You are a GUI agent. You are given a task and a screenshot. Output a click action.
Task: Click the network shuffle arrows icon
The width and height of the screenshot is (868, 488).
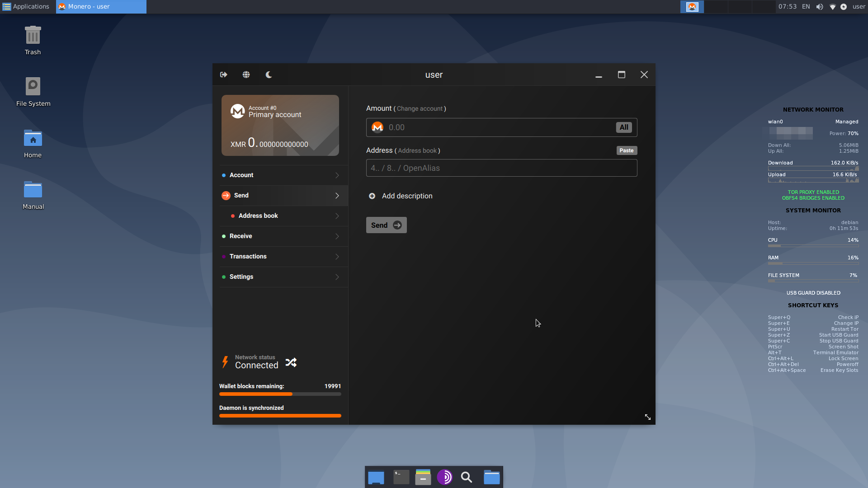point(291,362)
